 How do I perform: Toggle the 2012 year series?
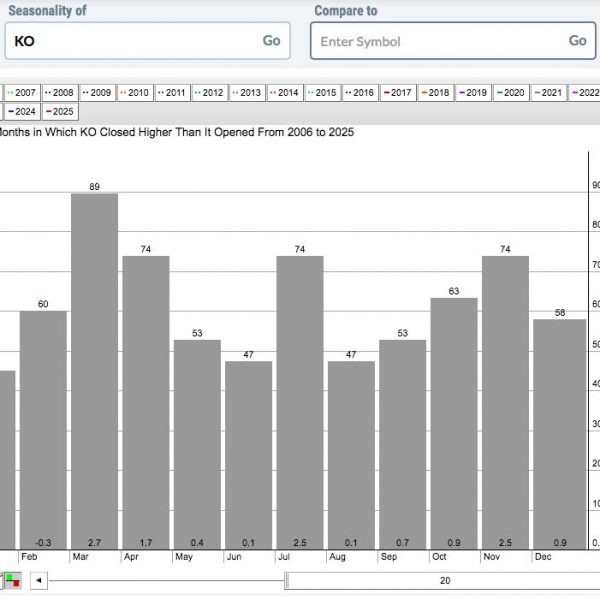pyautogui.click(x=210, y=93)
